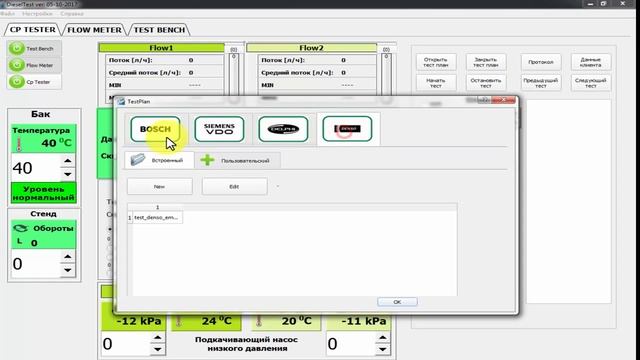Click Остановить тест to stop test
Image resolution: width=640 pixels, height=360 pixels.
[486, 83]
